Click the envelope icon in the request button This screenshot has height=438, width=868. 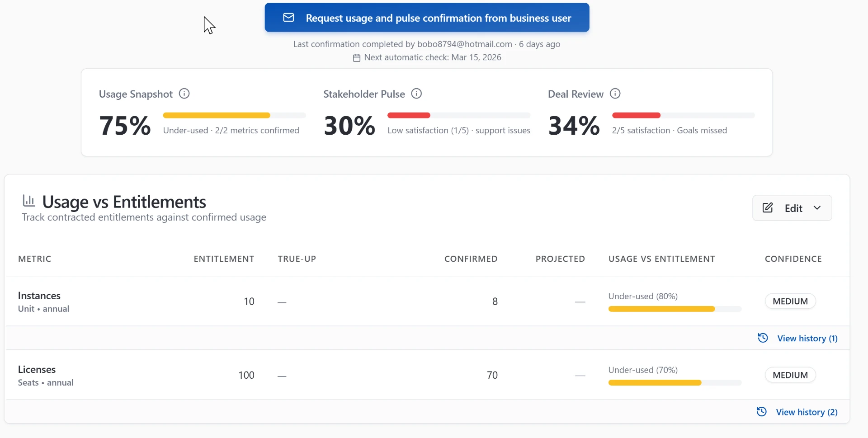(288, 18)
